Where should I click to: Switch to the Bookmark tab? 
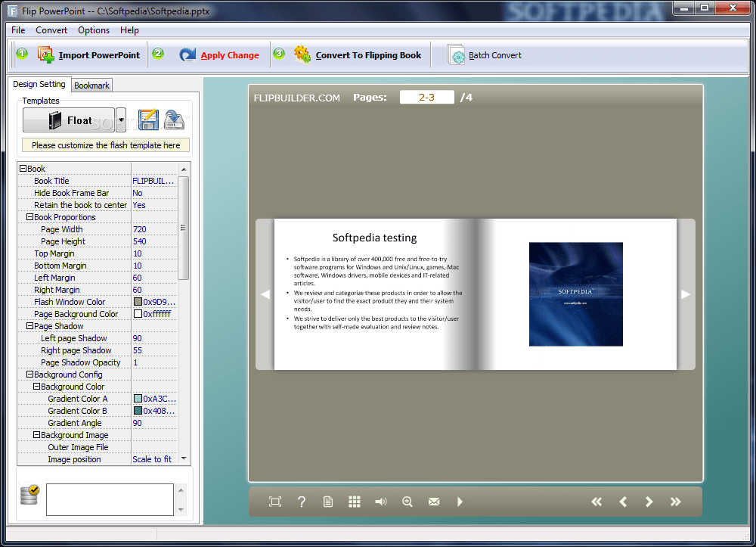91,85
